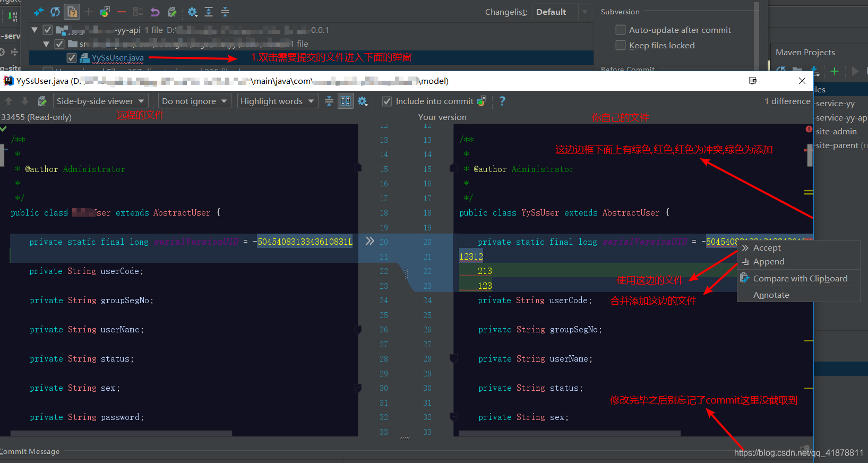This screenshot has width=868, height=463.
Task: Open the gear settings icon in commit toolbar
Action: pyautogui.click(x=192, y=12)
